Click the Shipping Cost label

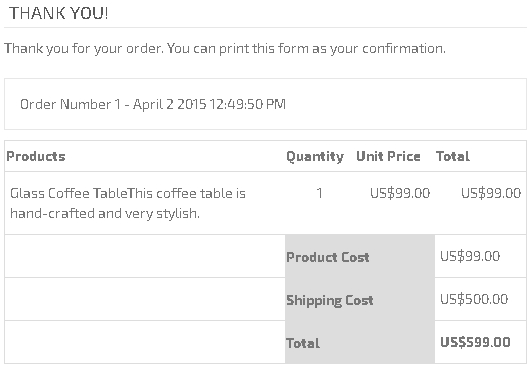tap(330, 300)
